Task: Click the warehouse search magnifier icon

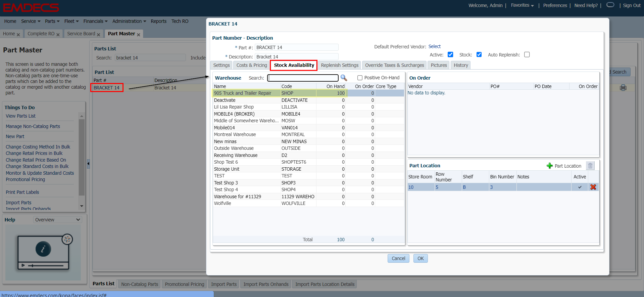Action: (344, 78)
